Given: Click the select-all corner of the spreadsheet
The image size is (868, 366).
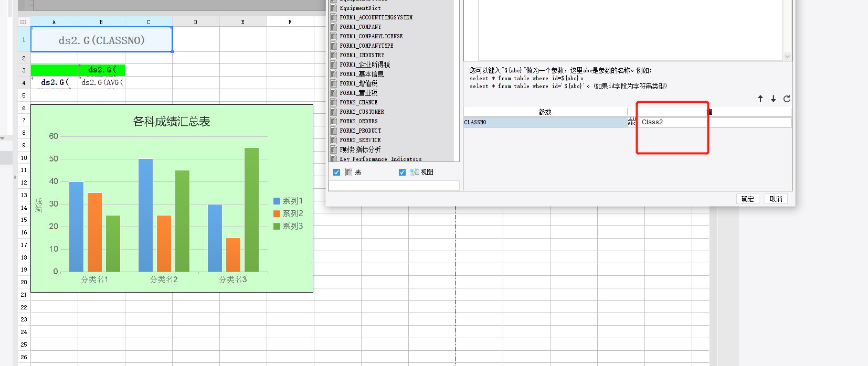Looking at the screenshot, I should pos(23,22).
